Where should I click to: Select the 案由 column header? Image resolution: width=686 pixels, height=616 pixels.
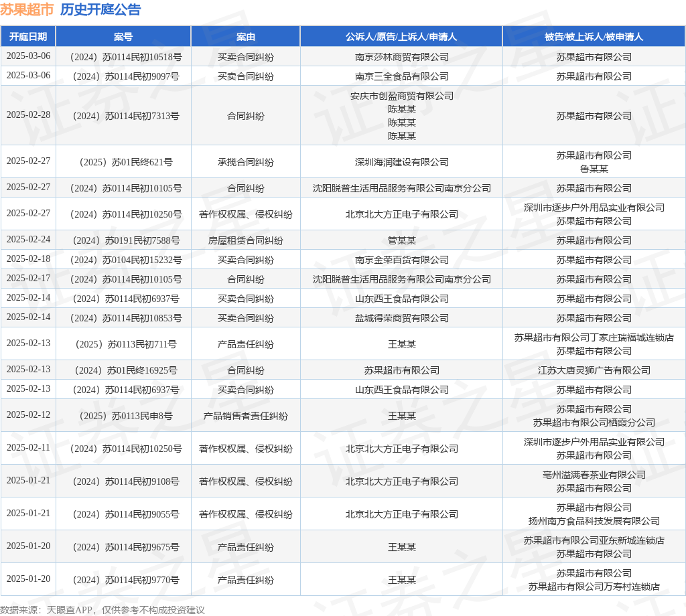[245, 37]
